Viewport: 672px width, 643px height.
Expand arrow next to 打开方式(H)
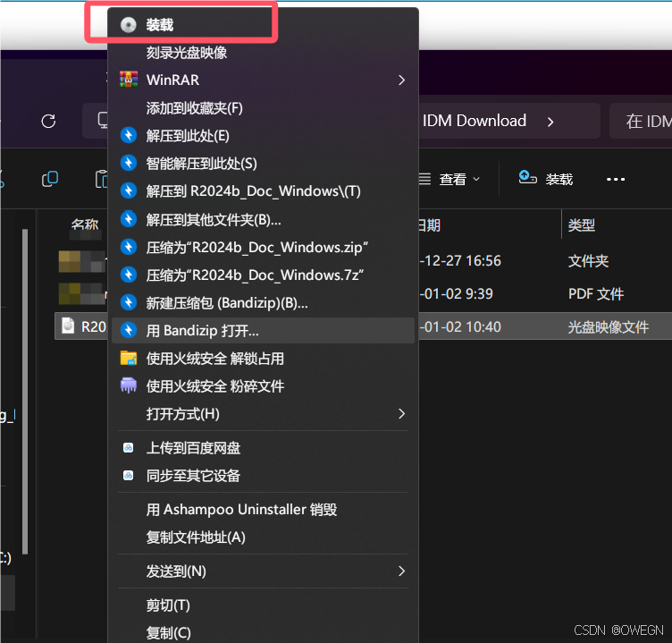401,413
